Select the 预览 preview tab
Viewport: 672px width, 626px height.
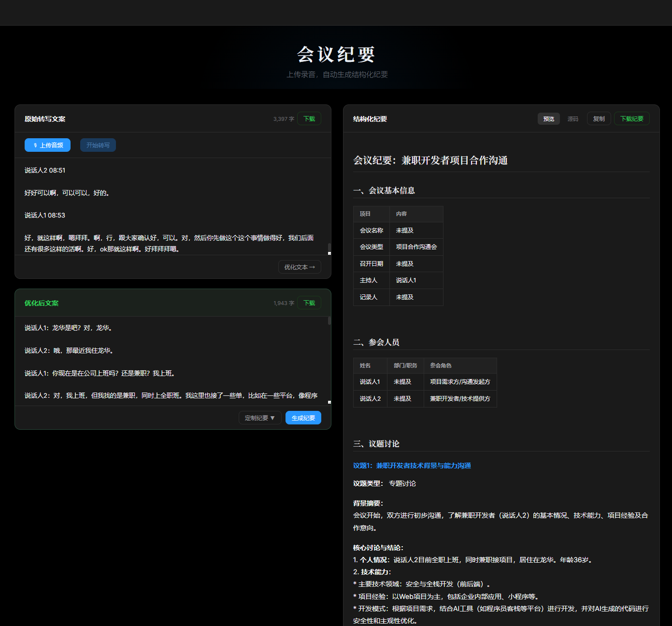point(548,118)
